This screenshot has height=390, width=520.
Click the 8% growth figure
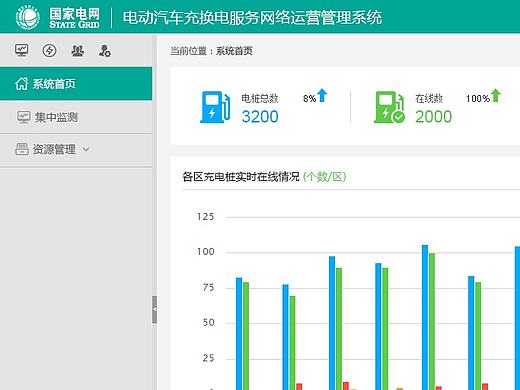coord(309,99)
